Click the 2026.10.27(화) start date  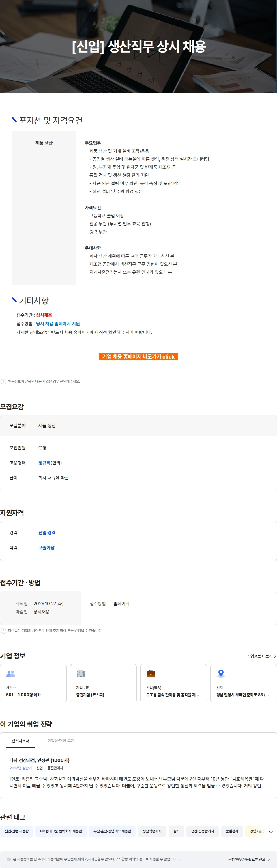tap(48, 604)
